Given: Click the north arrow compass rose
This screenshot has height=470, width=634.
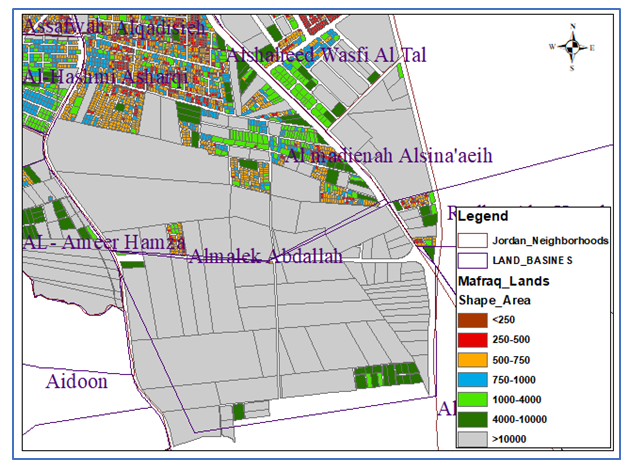Looking at the screenshot, I should 571,46.
